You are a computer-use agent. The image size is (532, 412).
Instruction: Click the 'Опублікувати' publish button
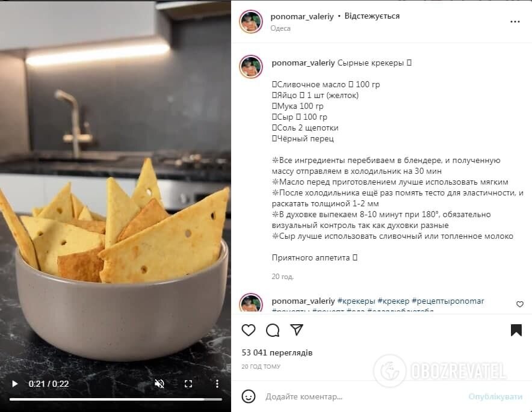pos(495,396)
